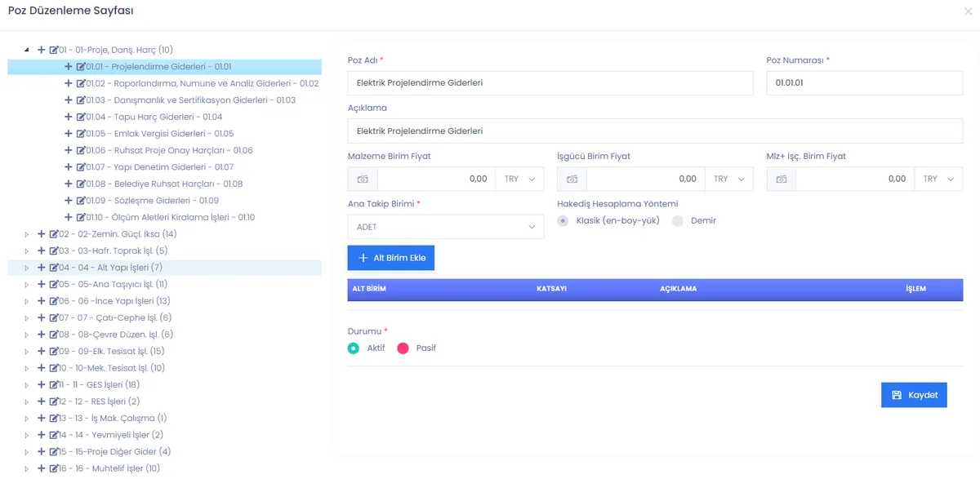Open the TRY currency dropdown for Malzeme Birim Fiyat
Screen dimensions: 980x479
pyautogui.click(x=519, y=179)
